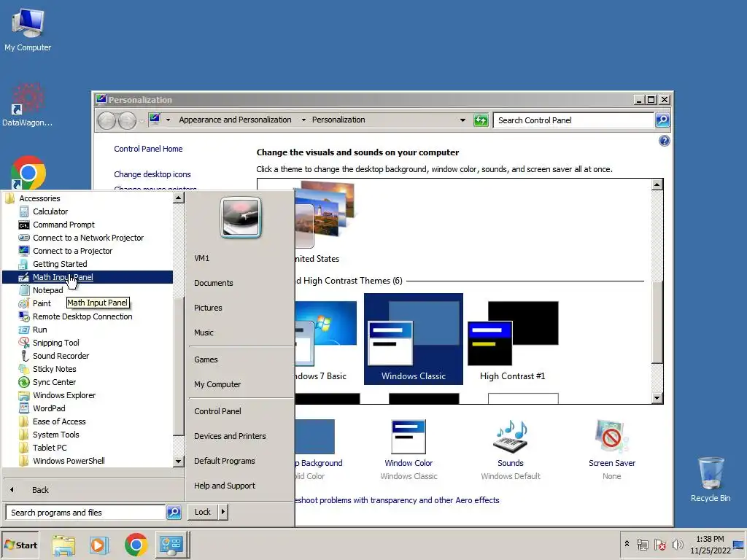Open Documents from Start menu
Screen dimensions: 747x560
(214, 283)
